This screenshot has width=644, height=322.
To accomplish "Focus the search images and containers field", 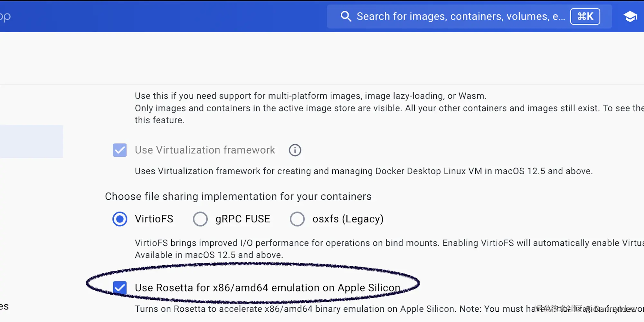I will (x=460, y=16).
